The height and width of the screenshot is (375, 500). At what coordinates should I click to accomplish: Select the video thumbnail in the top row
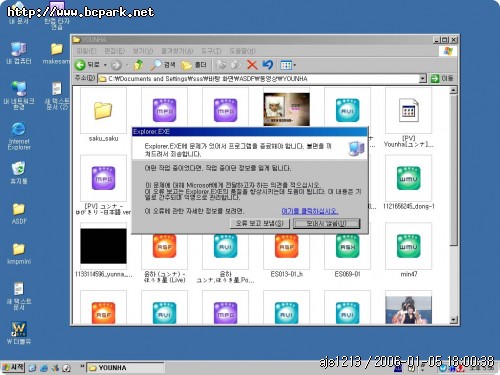(286, 109)
